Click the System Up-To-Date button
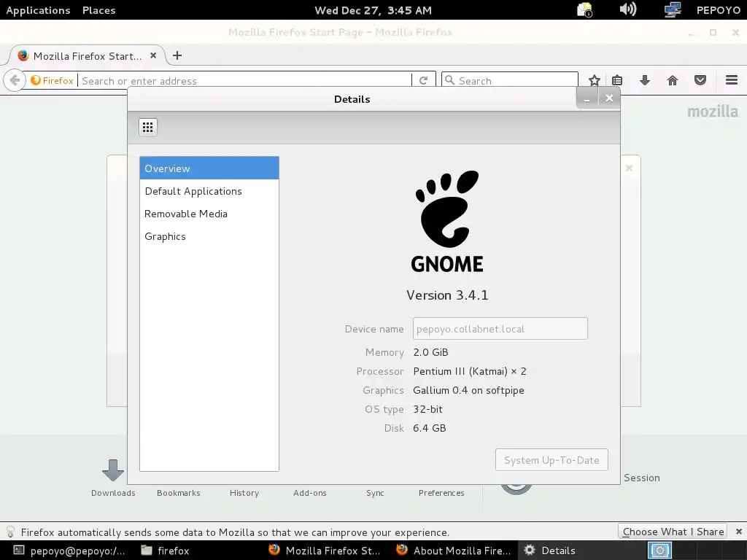747x560 pixels. 551,460
